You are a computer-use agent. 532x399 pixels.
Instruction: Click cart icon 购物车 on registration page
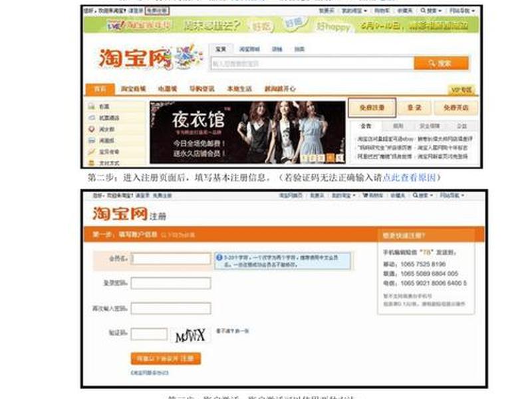pyautogui.click(x=373, y=196)
